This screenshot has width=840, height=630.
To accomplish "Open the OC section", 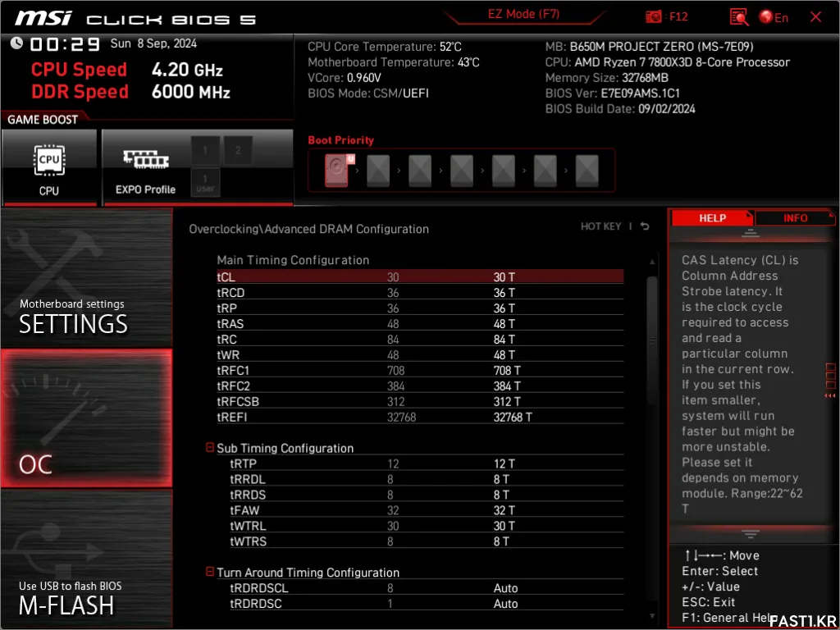I will (x=87, y=418).
